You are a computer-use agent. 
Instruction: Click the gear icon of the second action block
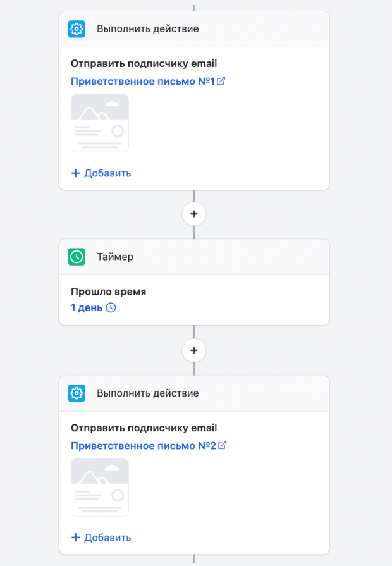pyautogui.click(x=77, y=393)
